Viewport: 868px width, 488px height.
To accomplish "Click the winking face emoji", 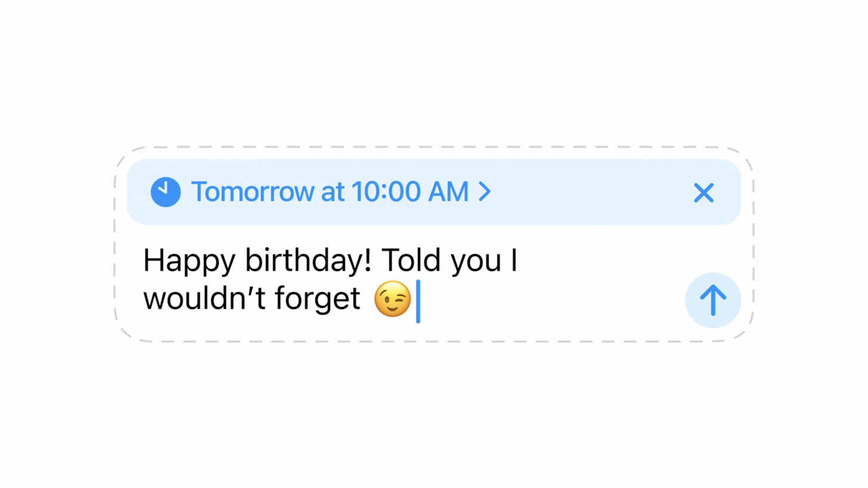I will tap(392, 299).
